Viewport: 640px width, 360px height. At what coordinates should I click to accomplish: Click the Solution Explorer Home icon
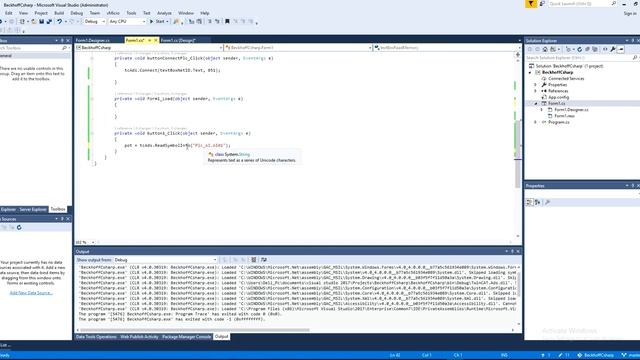pyautogui.click(x=545, y=49)
